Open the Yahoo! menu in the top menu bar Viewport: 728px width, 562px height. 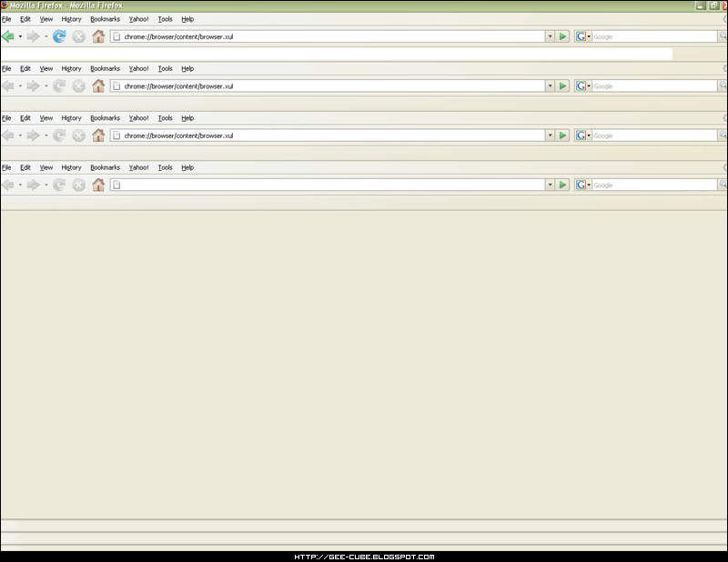(139, 19)
